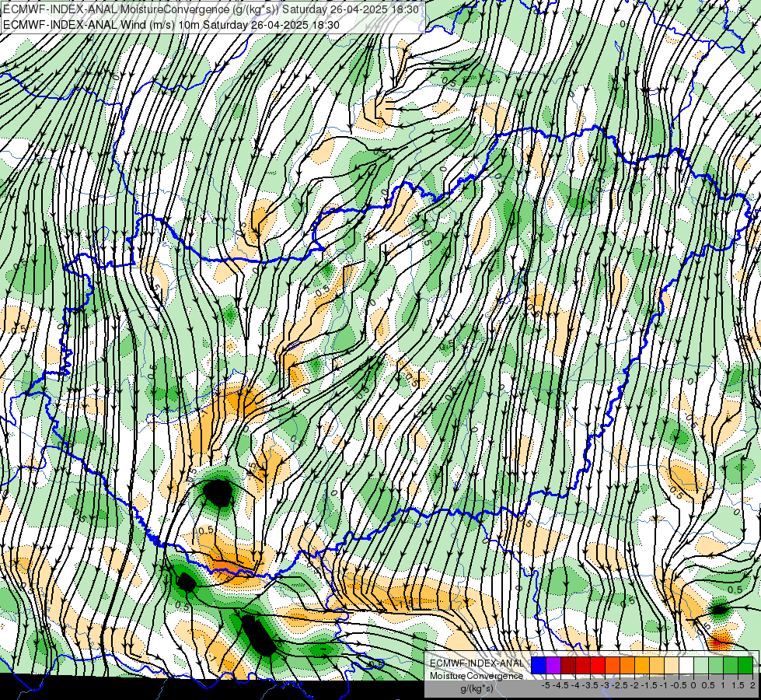Click the g/(kg*s) unit label in legend

pyautogui.click(x=476, y=688)
